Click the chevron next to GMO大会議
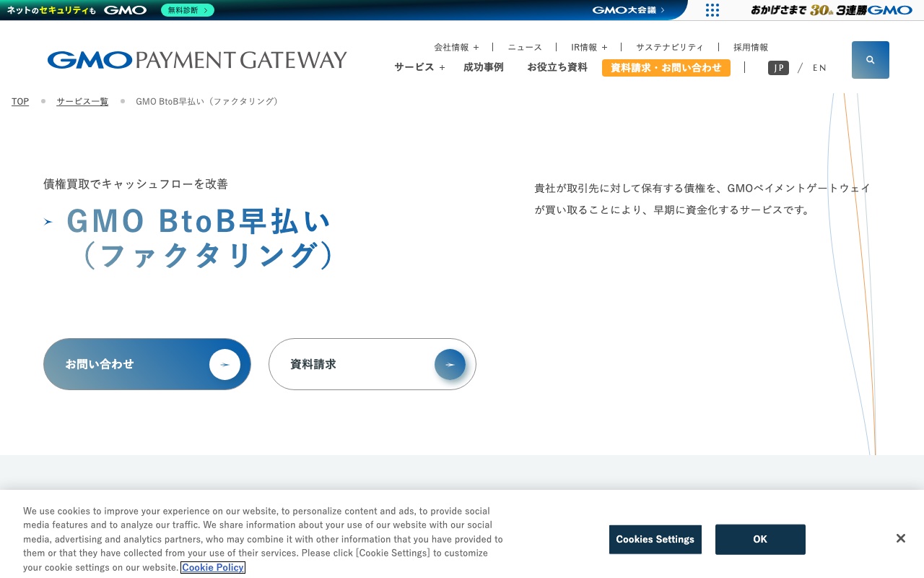 click(x=662, y=9)
